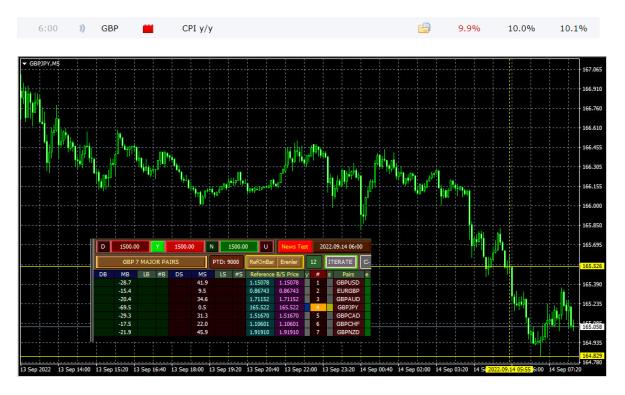The height and width of the screenshot is (395, 625).
Task: Click the yellow 2022.09.14 05:55 time marker
Action: (x=509, y=369)
